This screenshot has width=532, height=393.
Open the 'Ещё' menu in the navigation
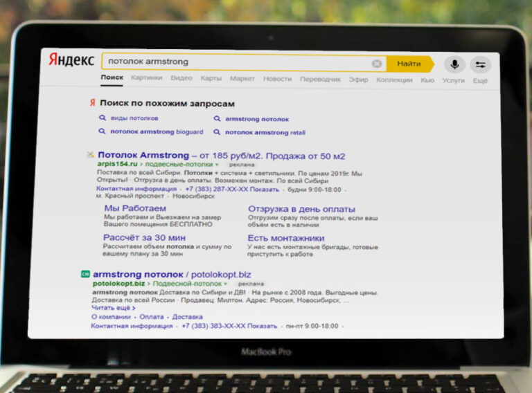tap(480, 81)
